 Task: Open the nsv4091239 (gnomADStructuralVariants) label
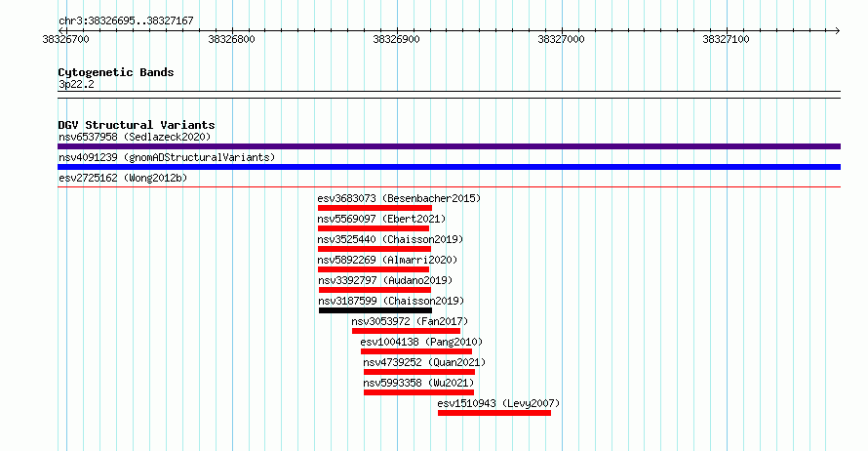coord(167,157)
